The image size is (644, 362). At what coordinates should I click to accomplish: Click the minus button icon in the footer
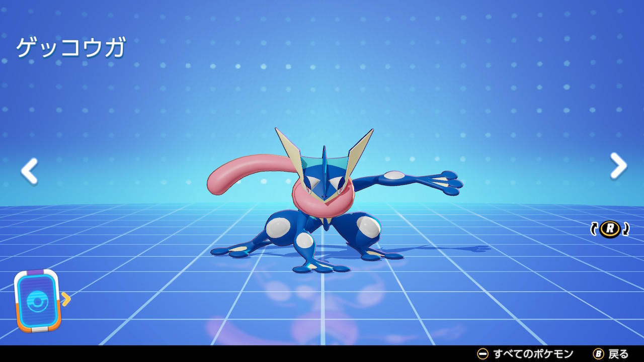pyautogui.click(x=482, y=354)
